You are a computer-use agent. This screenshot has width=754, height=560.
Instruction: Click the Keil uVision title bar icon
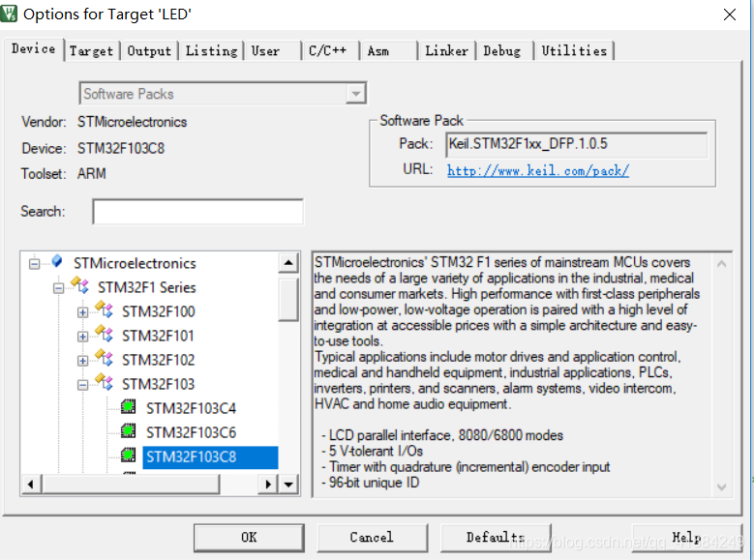click(x=9, y=14)
